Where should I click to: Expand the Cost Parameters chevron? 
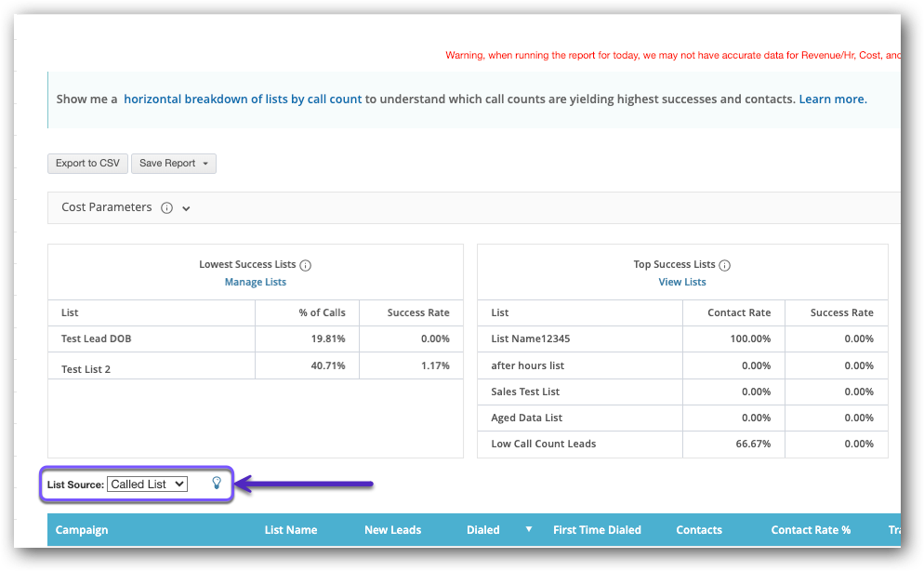pyautogui.click(x=186, y=208)
